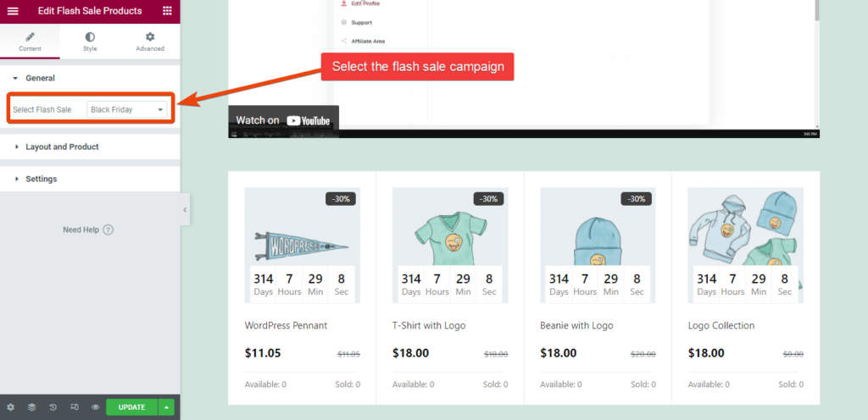Click Watch on YouTube link
Image resolution: width=868 pixels, height=420 pixels.
(283, 120)
